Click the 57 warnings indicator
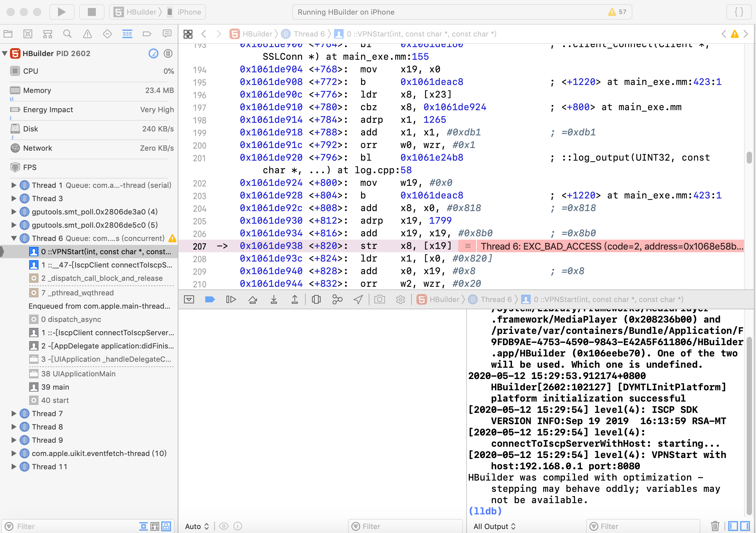The image size is (756, 533). (x=617, y=12)
